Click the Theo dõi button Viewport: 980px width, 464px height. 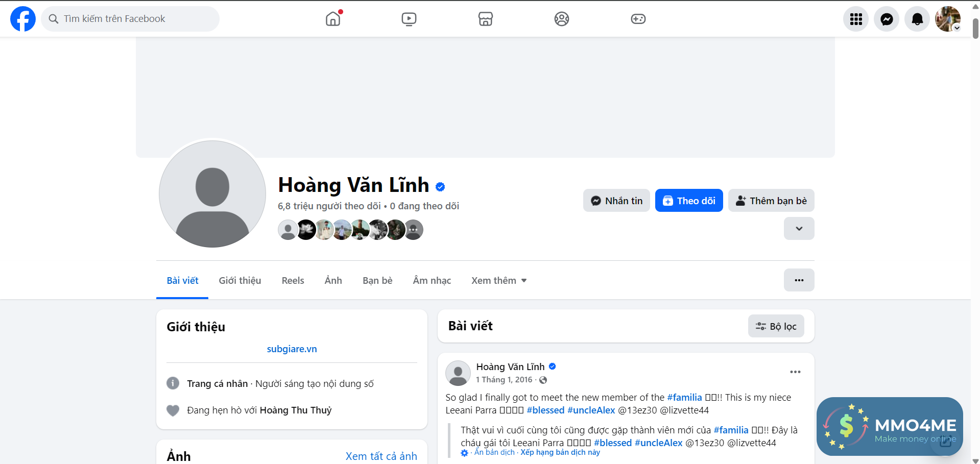[x=689, y=201]
